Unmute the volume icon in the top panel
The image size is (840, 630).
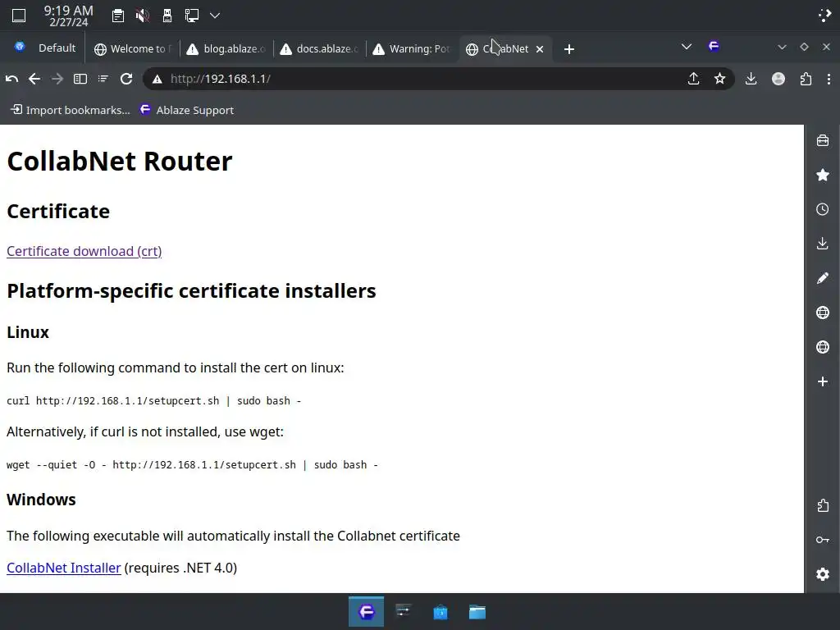pyautogui.click(x=143, y=16)
